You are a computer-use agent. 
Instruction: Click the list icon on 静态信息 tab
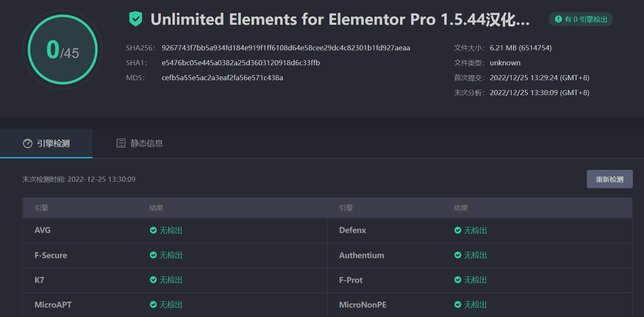121,143
